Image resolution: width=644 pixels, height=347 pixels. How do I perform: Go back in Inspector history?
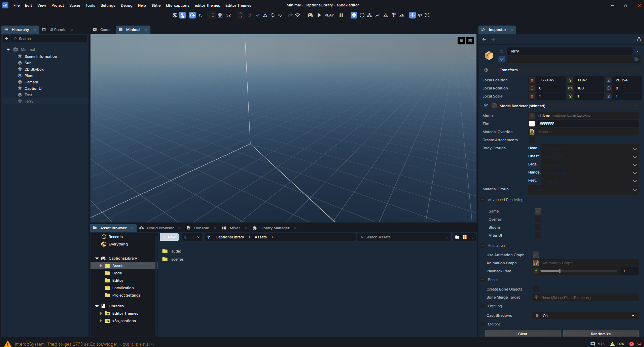[484, 39]
